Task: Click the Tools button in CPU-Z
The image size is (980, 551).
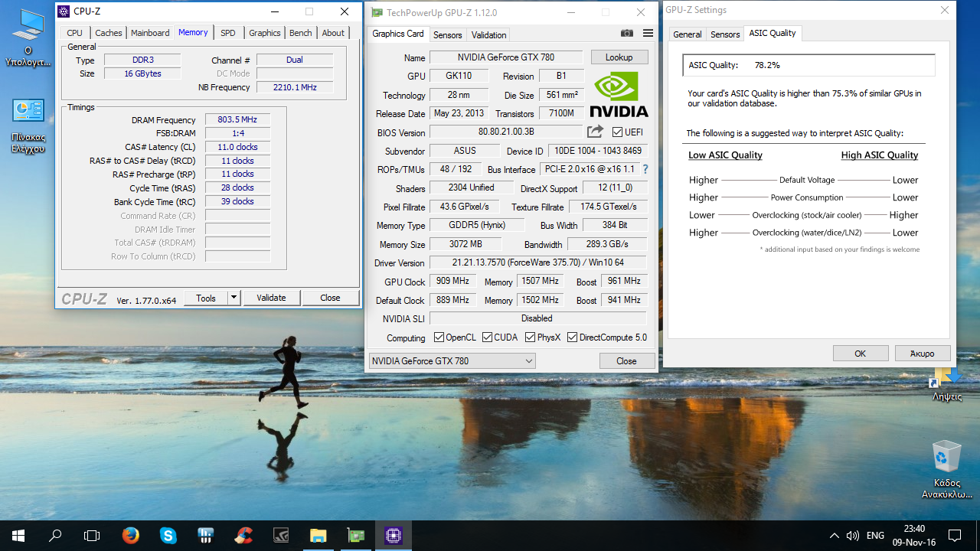Action: point(206,298)
